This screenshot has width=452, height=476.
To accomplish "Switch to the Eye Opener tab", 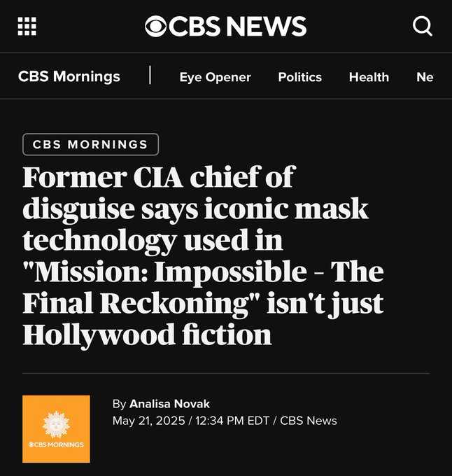I will point(215,77).
